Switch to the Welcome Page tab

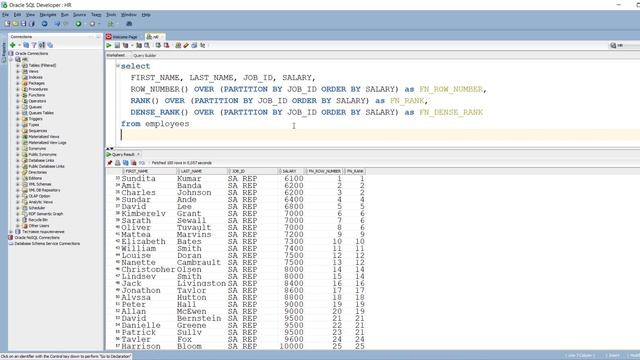pyautogui.click(x=125, y=37)
